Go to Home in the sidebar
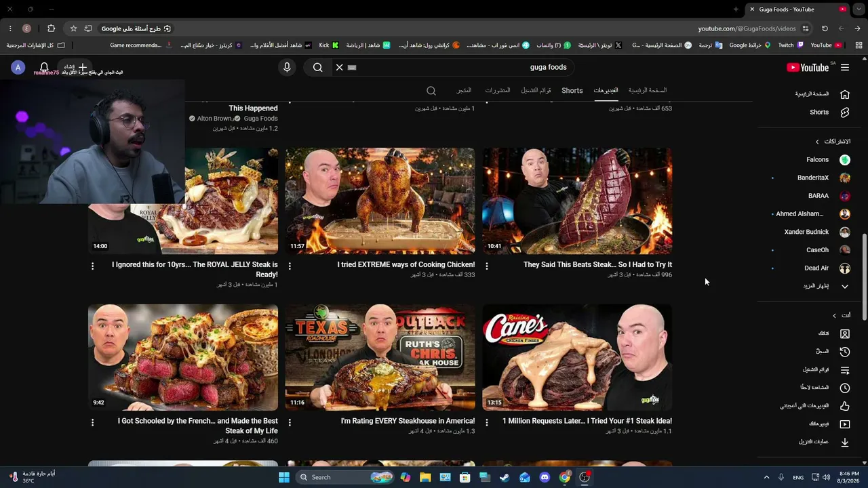 click(822, 94)
